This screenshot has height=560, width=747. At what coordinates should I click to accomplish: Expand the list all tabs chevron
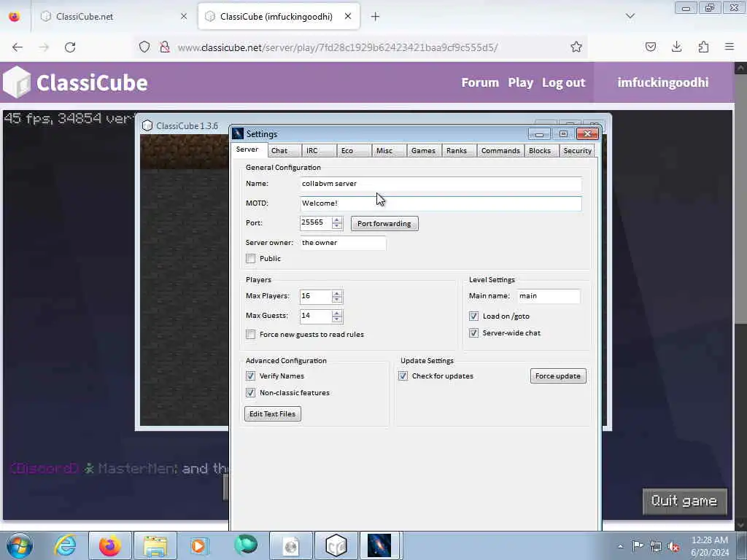tap(630, 16)
